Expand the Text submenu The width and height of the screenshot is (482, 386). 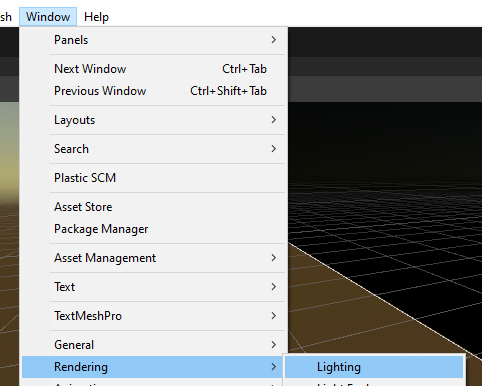[154, 287]
